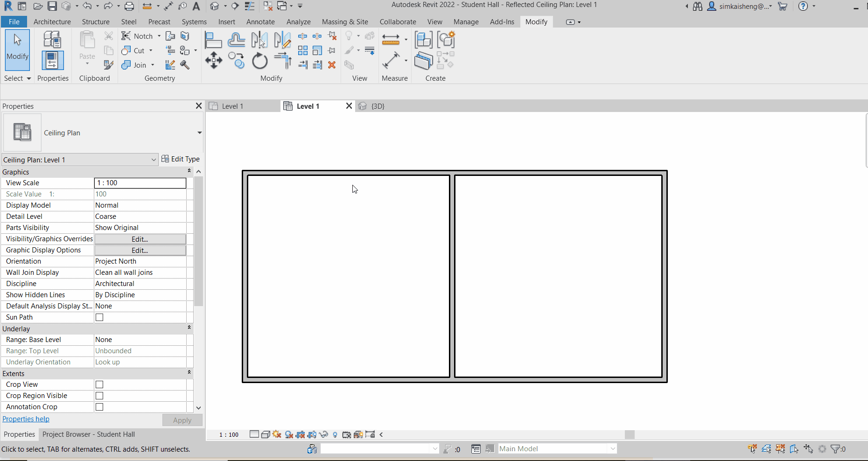Click the Pin tool
Viewport: 868px width, 461px height.
(x=332, y=50)
